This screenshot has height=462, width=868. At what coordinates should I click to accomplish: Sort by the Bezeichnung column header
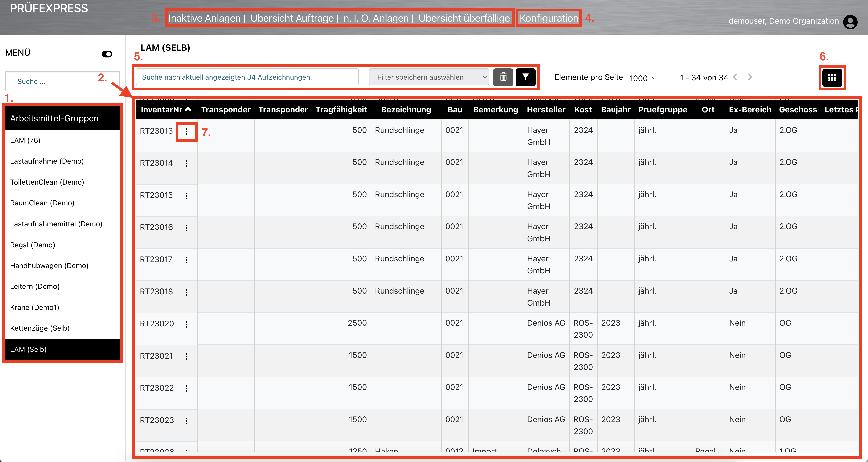pos(406,109)
